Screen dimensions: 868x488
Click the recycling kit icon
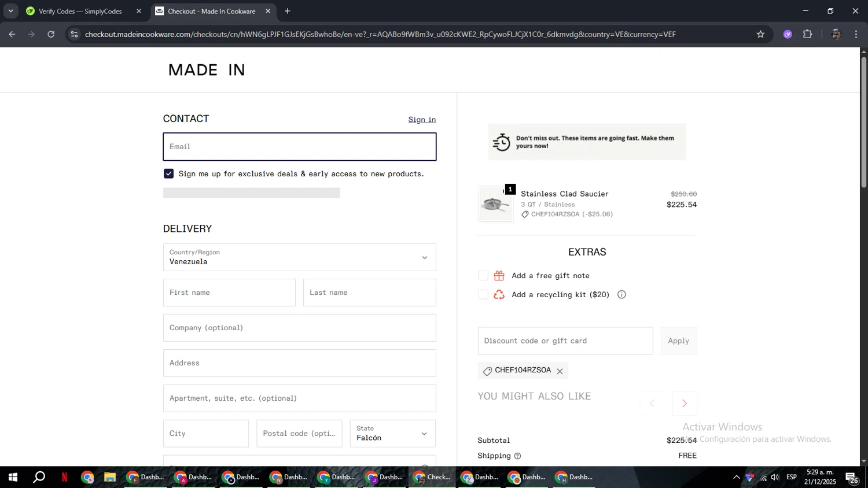pos(499,295)
